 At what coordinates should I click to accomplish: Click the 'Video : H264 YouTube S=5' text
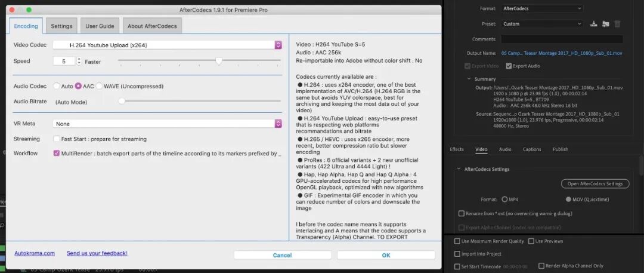point(330,44)
